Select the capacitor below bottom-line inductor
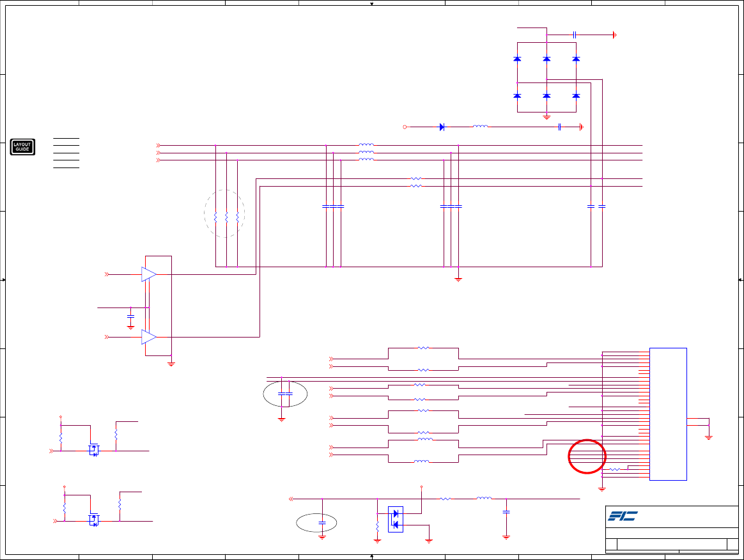Viewport: 744px width, 560px height. point(506,512)
